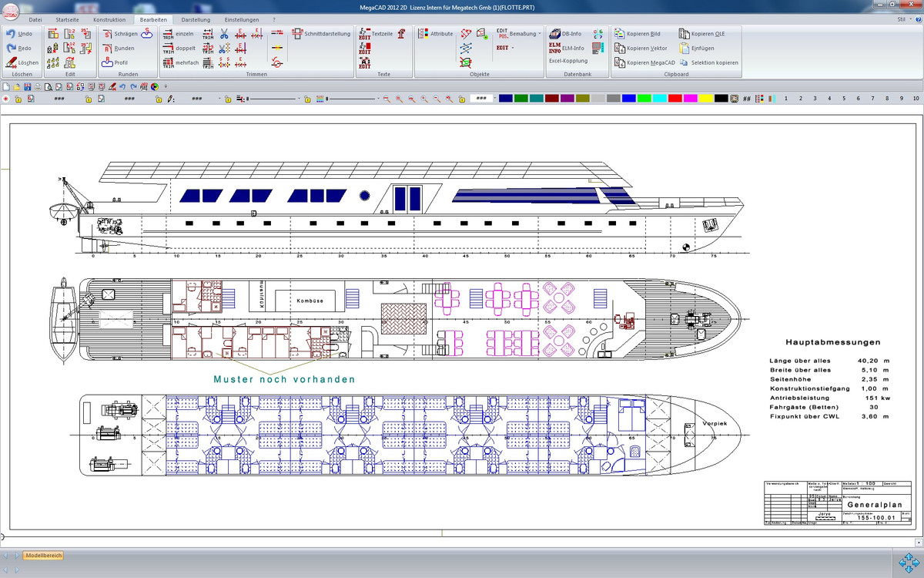
Task: Switch to the Konstruktion ribbon tab
Action: click(109, 19)
